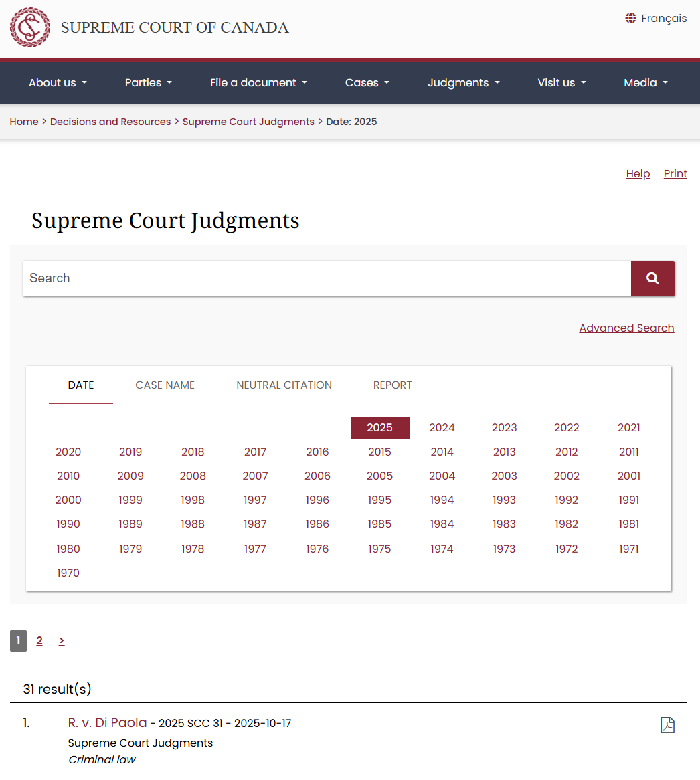Open the PDF icon for R. v. Di Paola
Viewport: 700px width, 780px height.
pyautogui.click(x=667, y=725)
